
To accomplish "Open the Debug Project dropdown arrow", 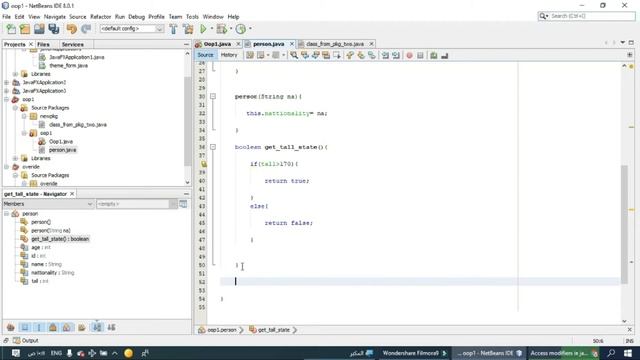I will click(231, 29).
